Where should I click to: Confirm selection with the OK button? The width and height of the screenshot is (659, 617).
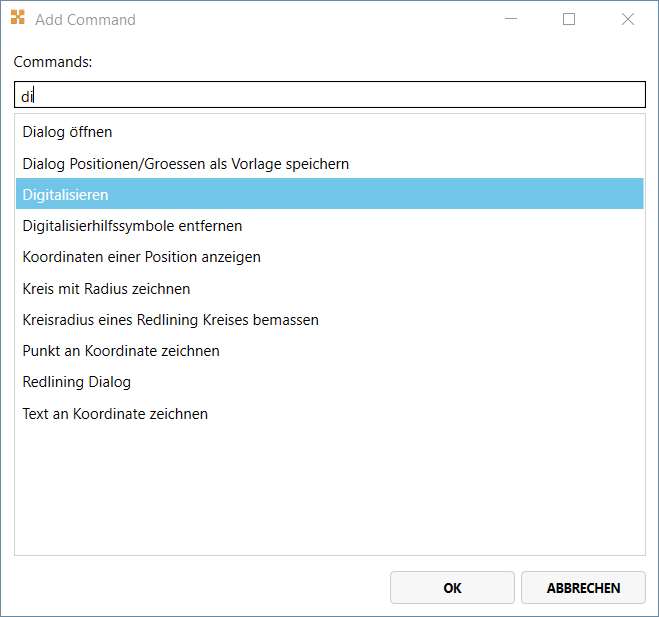(x=452, y=588)
